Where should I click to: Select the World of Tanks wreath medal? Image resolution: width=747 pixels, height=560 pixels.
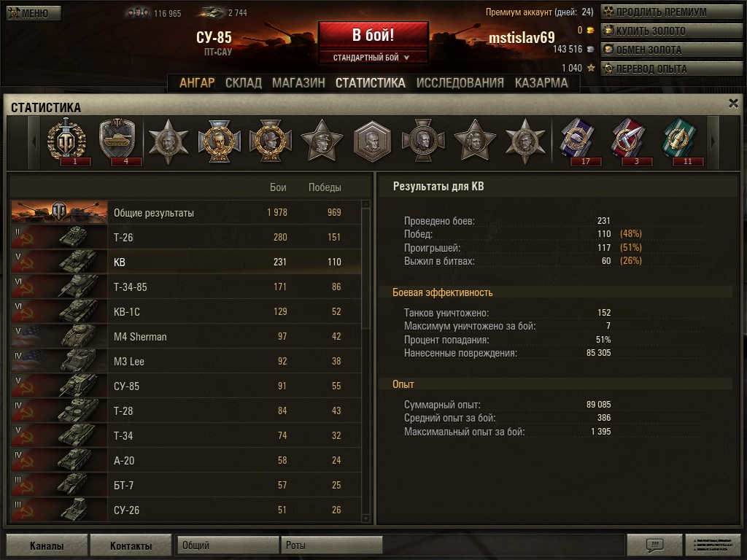(x=66, y=141)
